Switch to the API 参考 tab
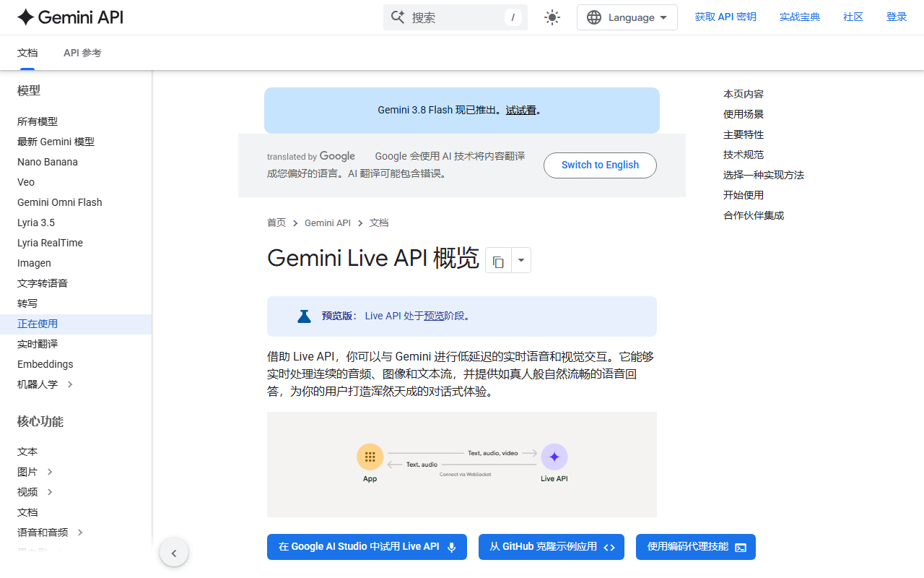The width and height of the screenshot is (924, 578). (x=82, y=53)
